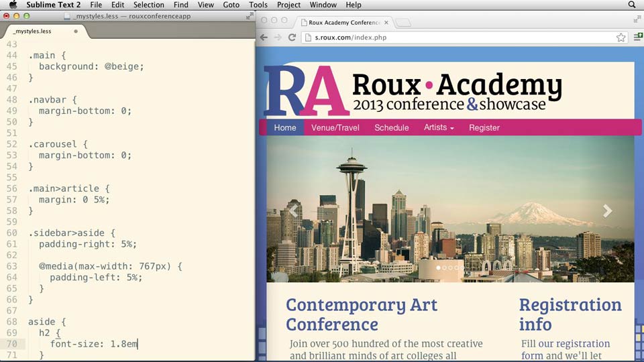Open a new Chrome tab
The height and width of the screenshot is (362, 644).
[403, 23]
